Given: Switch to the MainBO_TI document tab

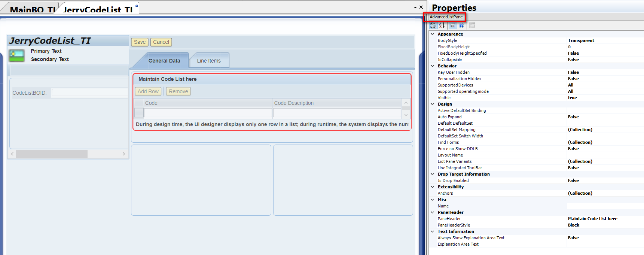Looking at the screenshot, I should (30, 9).
